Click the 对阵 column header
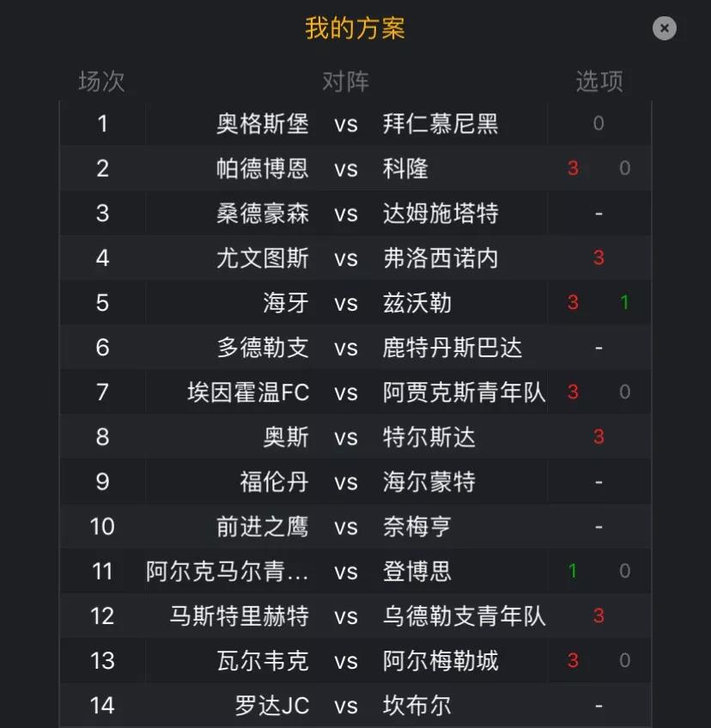 coord(346,82)
